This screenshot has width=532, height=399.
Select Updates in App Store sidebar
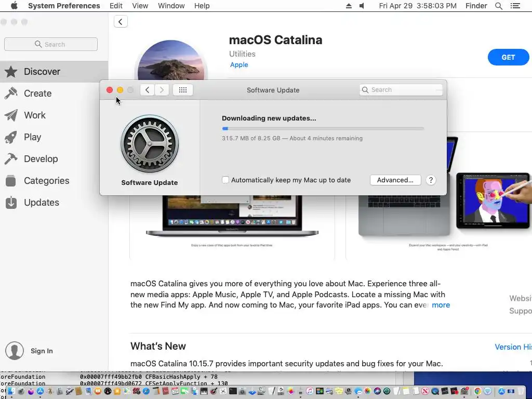(54, 202)
